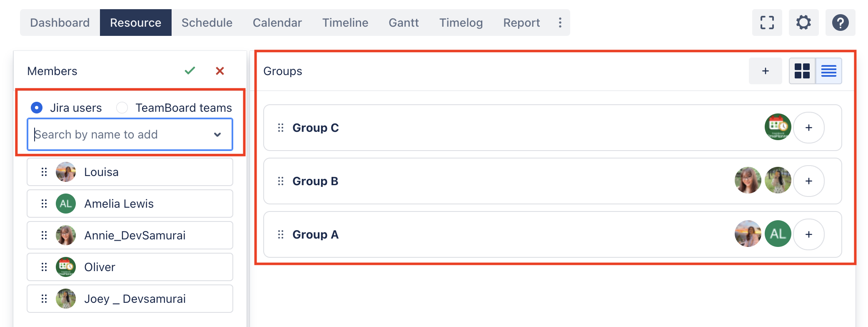Open settings via the gear icon
This screenshot has height=327, width=868.
pos(803,23)
